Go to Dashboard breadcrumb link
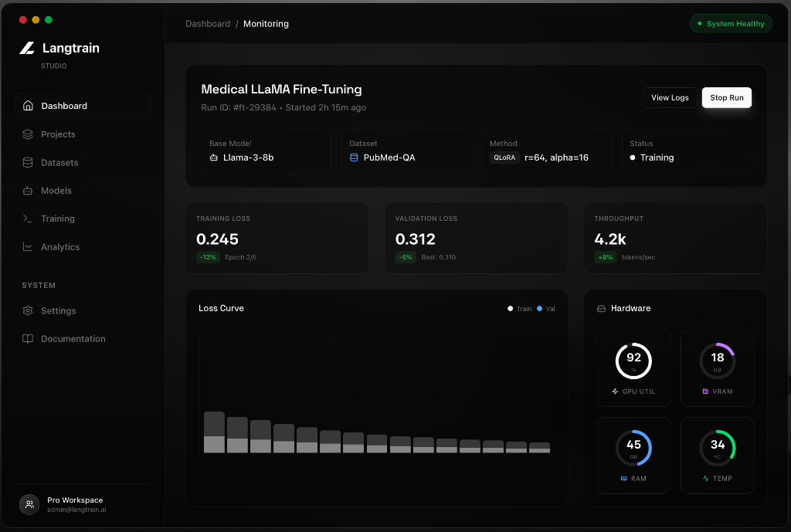The height and width of the screenshot is (532, 791). (x=208, y=24)
